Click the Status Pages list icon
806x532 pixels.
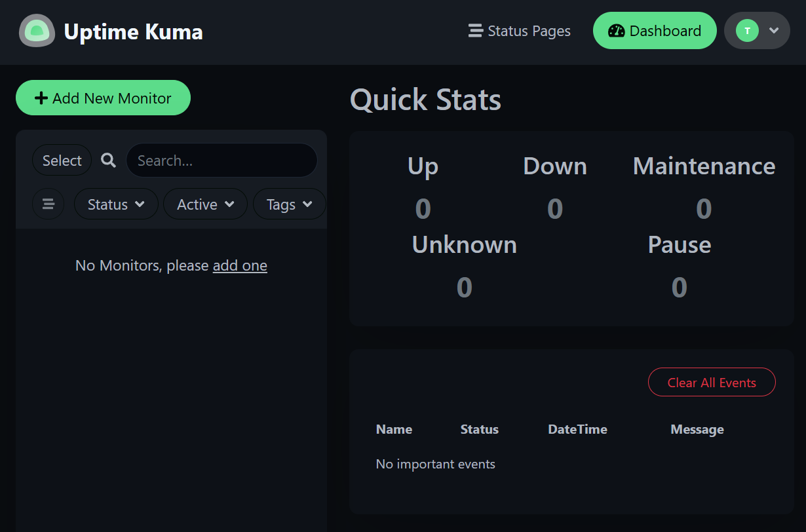coord(476,31)
